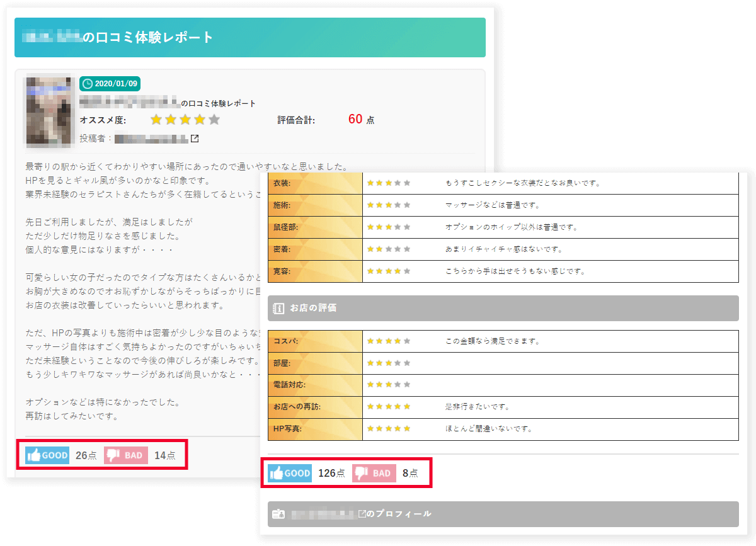This screenshot has width=756, height=546.
Task: Click external link icon in プロフィール header
Action: tap(362, 514)
